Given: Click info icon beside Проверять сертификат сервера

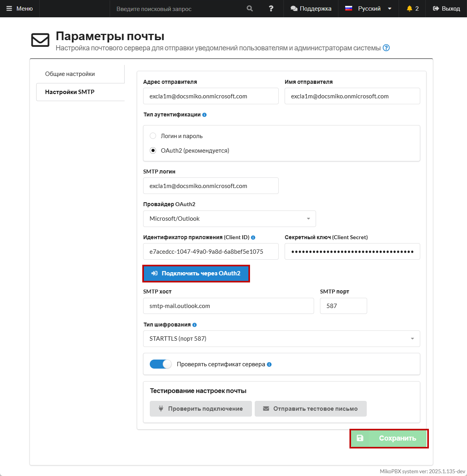Looking at the screenshot, I should [x=269, y=364].
